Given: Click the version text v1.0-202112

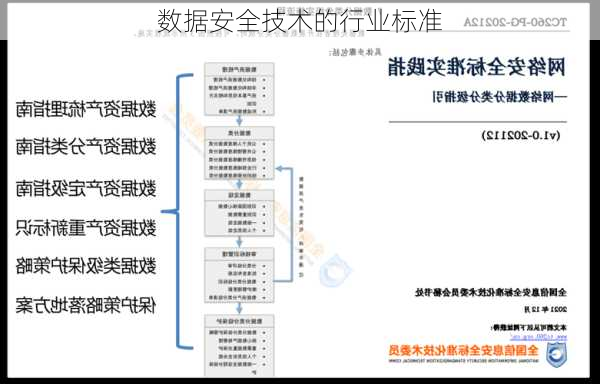Looking at the screenshot, I should coord(521,135).
